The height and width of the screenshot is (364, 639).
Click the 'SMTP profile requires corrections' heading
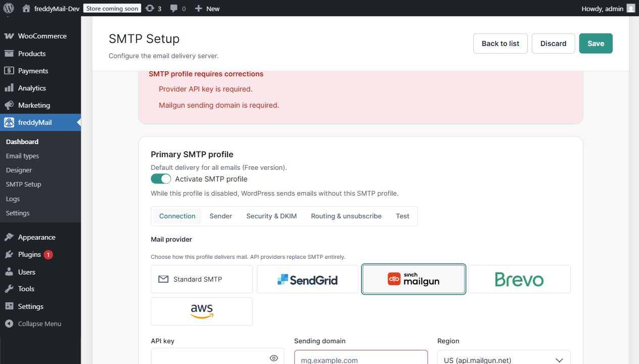(x=206, y=74)
